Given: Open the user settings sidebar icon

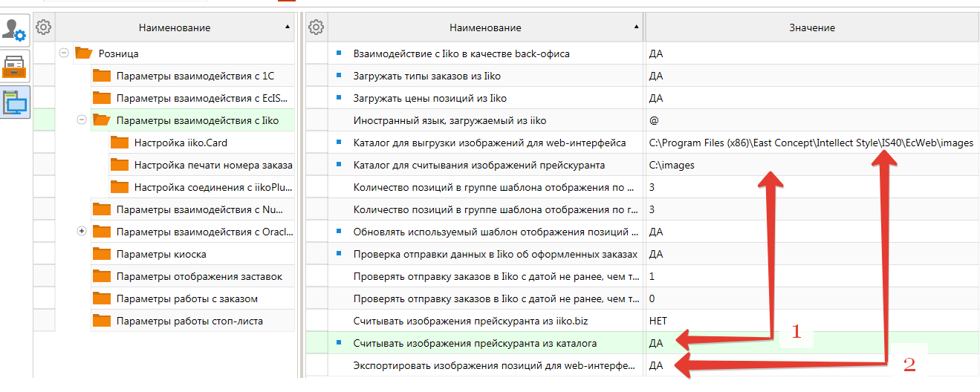Looking at the screenshot, I should click(x=15, y=30).
